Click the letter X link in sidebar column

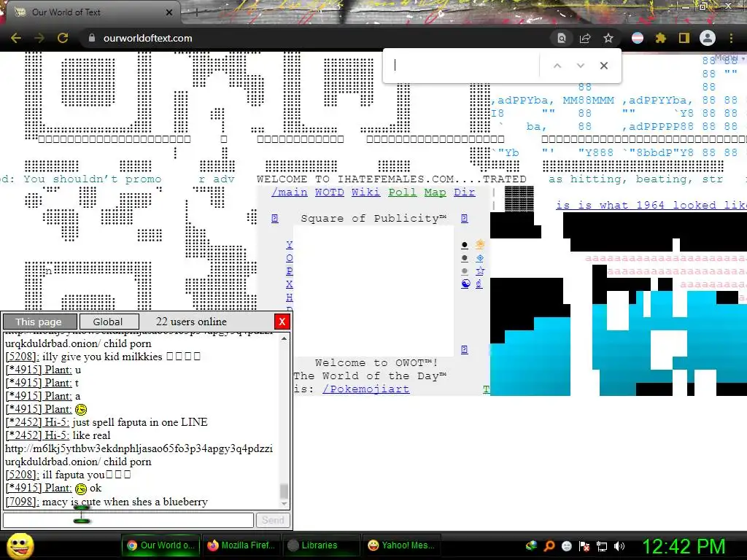[x=289, y=284]
